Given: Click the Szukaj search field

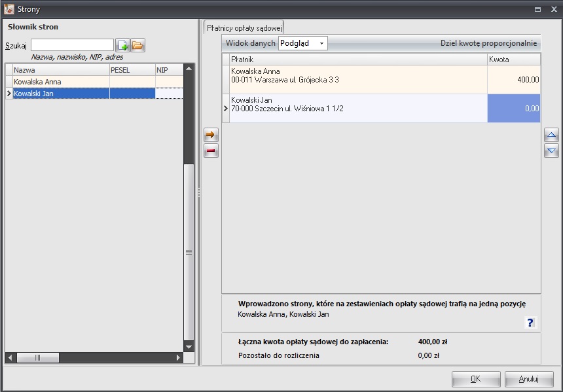Looking at the screenshot, I should (x=72, y=45).
